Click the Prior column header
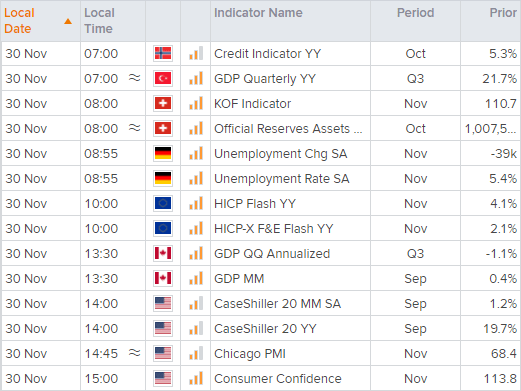This screenshot has width=521, height=391. [x=503, y=13]
